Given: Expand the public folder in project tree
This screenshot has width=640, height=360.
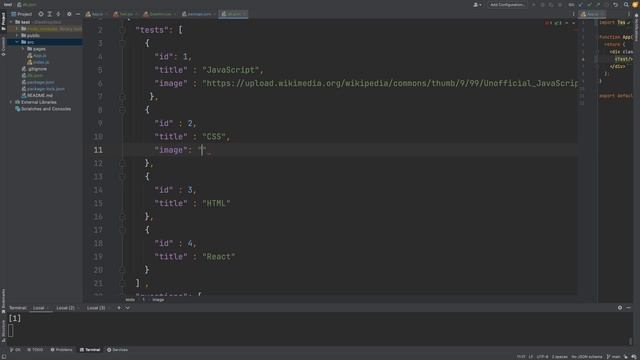Looking at the screenshot, I should pyautogui.click(x=17, y=36).
